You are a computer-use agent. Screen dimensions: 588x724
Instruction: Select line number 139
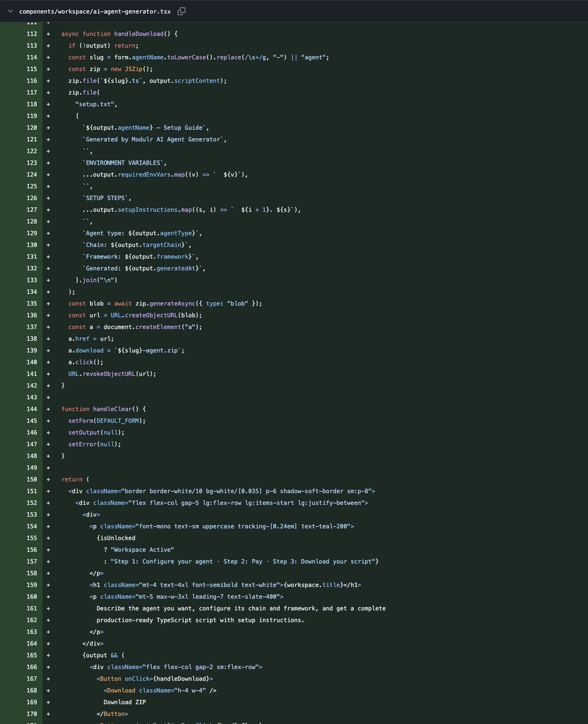pyautogui.click(x=32, y=351)
